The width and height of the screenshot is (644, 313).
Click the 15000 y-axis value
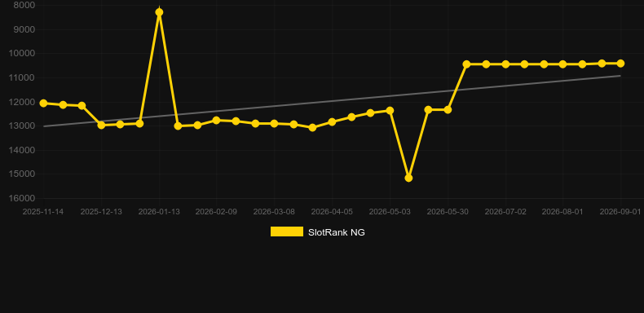tap(22, 174)
